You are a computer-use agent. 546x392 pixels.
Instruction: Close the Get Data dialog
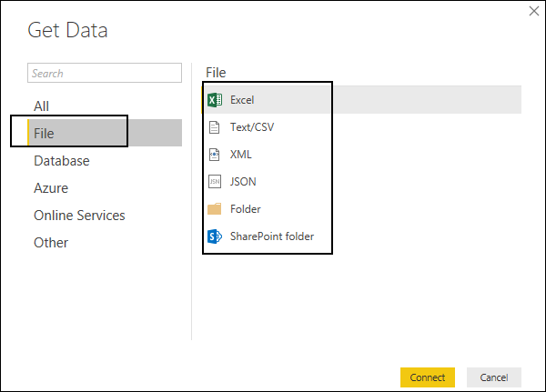point(532,11)
